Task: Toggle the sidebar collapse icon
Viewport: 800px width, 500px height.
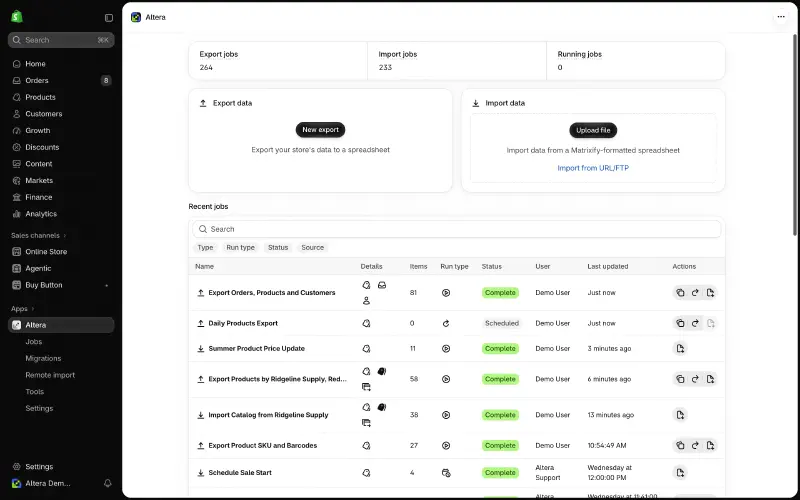Action: coord(109,18)
